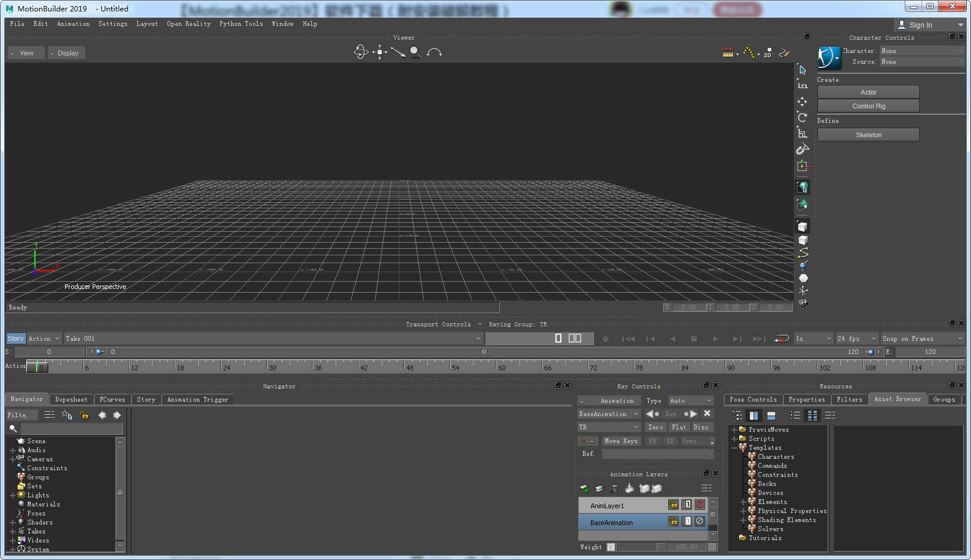Screen dimensions: 971x560
Task: Click the orbit camera icon above the viewport
Action: coord(361,52)
